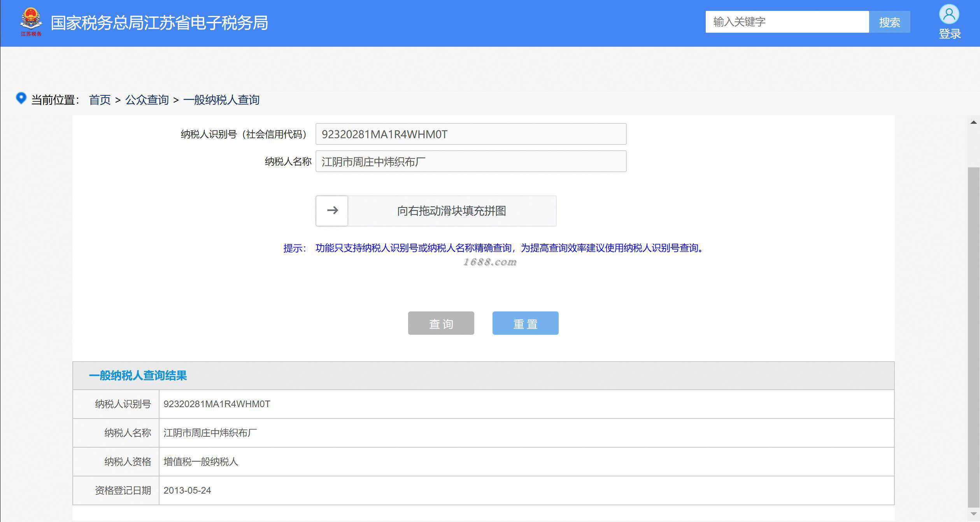Click the taxpayer ID number input field

(x=470, y=134)
